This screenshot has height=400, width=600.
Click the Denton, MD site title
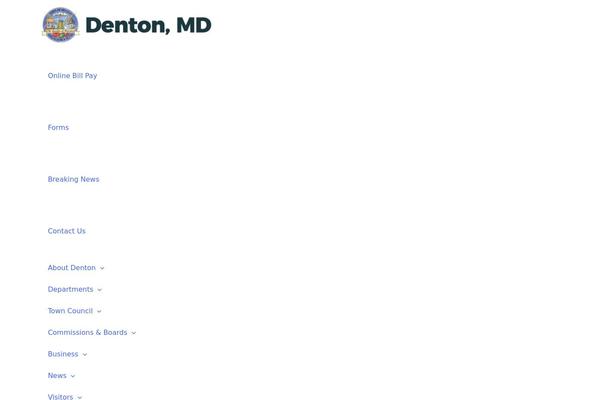coord(148,25)
